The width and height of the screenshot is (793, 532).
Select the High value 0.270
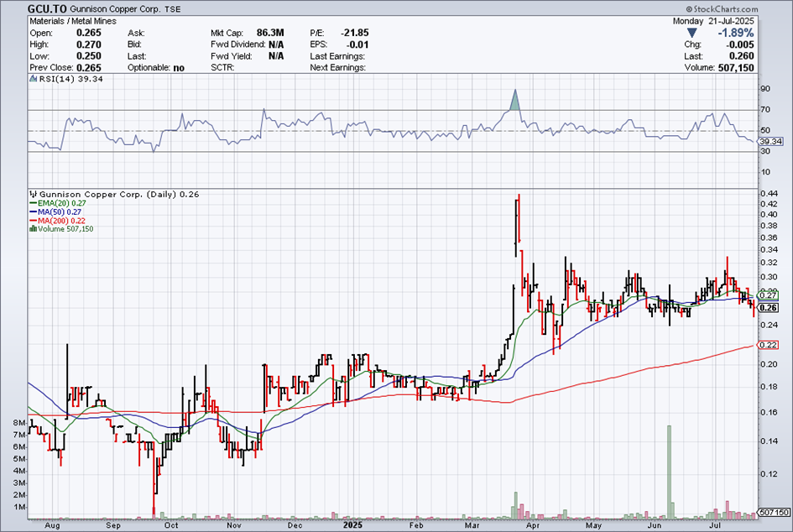pyautogui.click(x=88, y=44)
